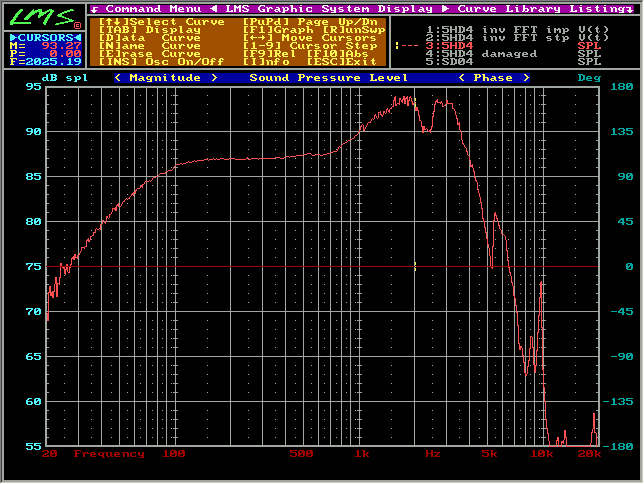Expand the CURSORS readout panel
This screenshot has width=644, height=484.
point(41,37)
